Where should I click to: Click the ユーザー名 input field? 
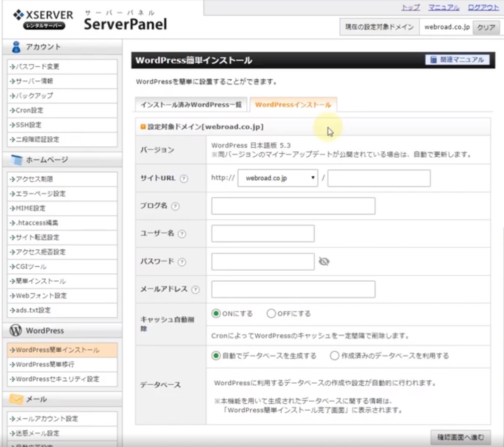263,234
